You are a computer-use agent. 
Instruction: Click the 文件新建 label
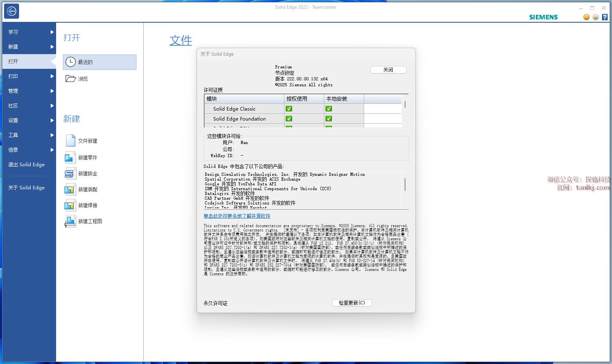(x=88, y=141)
